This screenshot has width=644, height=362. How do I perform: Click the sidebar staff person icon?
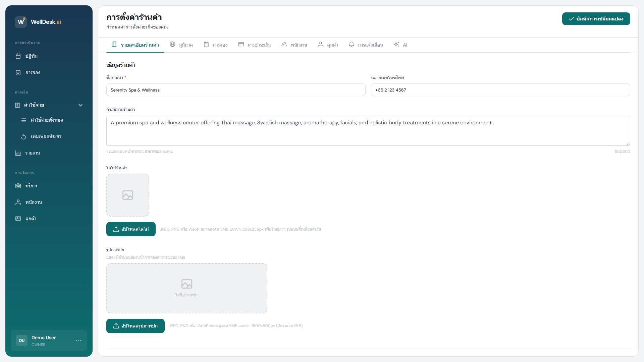pyautogui.click(x=18, y=202)
